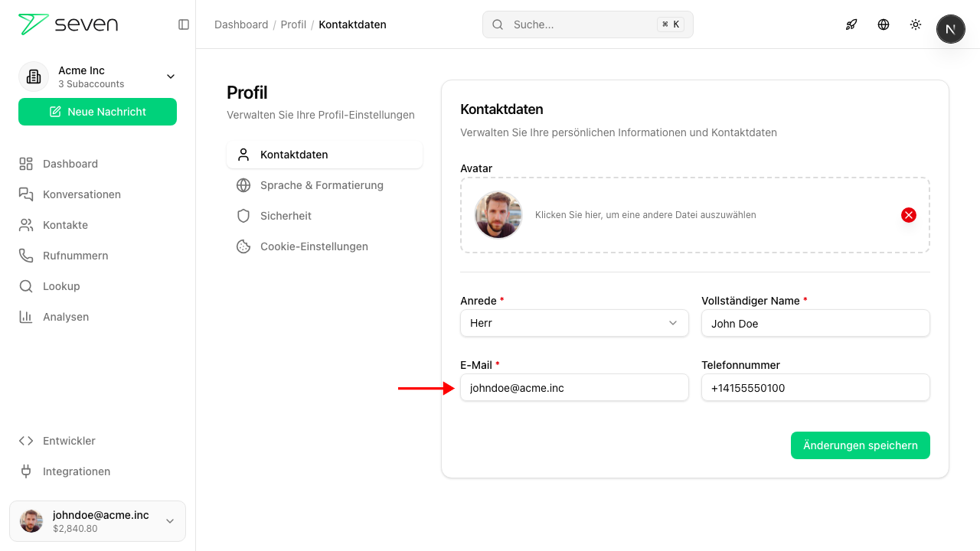The image size is (980, 551).
Task: View Analysen using the chart icon
Action: coord(66,317)
